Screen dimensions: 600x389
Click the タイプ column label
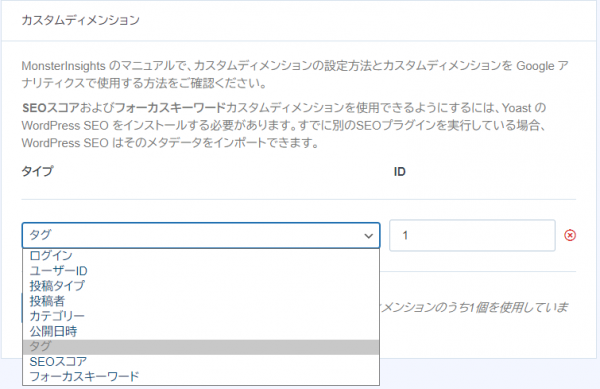(37, 171)
